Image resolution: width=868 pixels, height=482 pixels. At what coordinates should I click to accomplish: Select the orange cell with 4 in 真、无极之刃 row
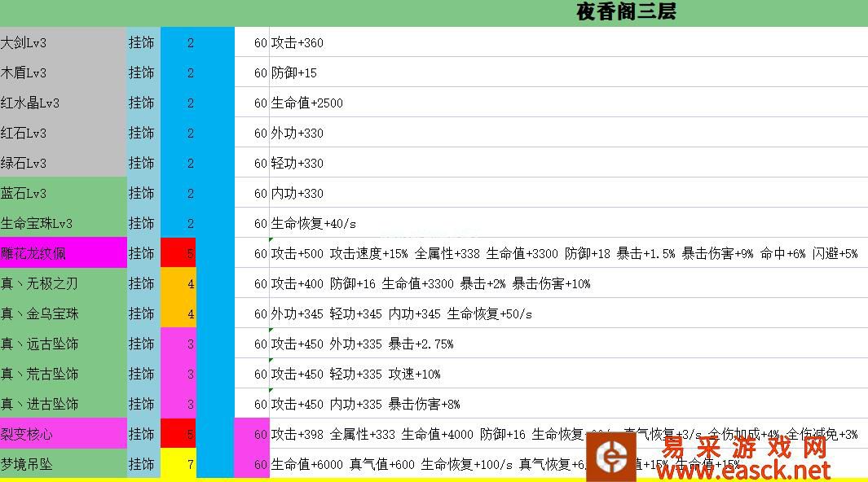click(178, 283)
